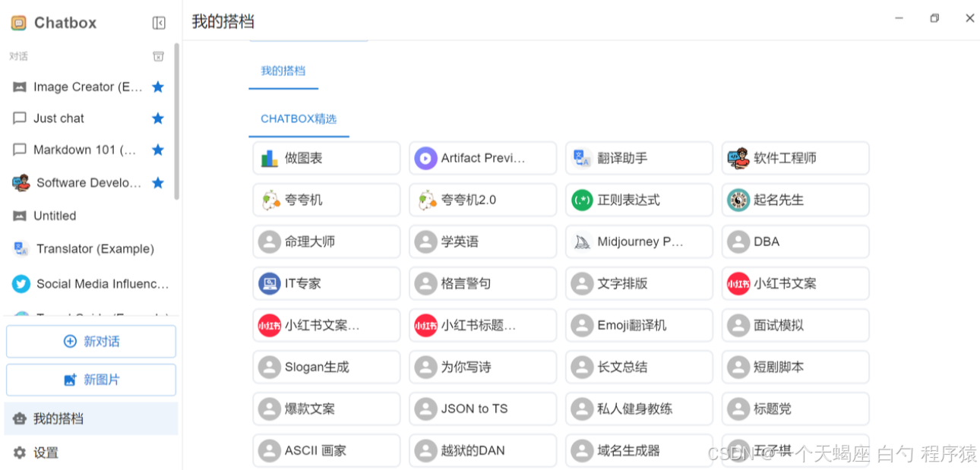Switch to the 我的搭档 tab
980x470 pixels.
click(283, 71)
